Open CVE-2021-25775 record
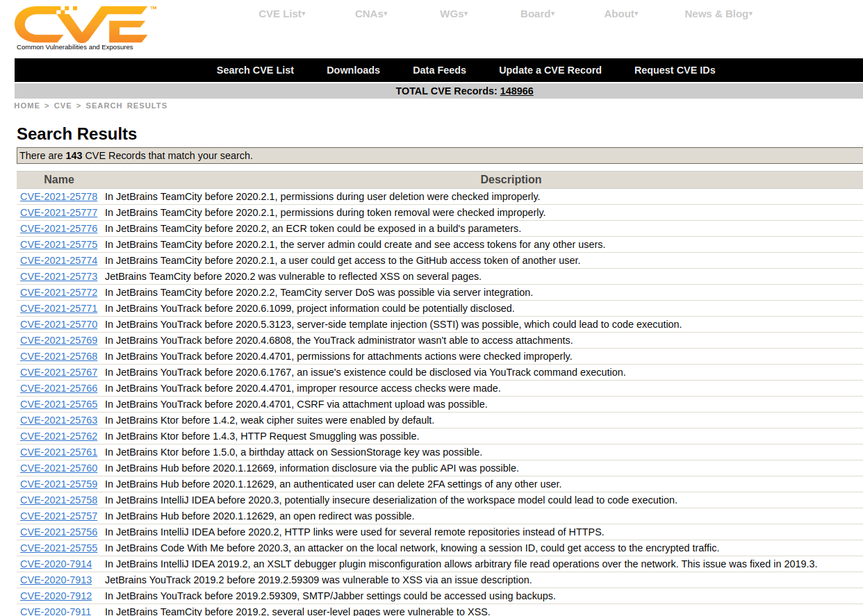 (59, 244)
